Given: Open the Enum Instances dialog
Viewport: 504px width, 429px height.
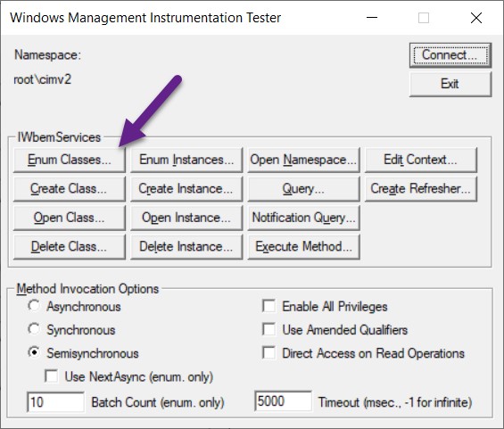Looking at the screenshot, I should tap(186, 160).
